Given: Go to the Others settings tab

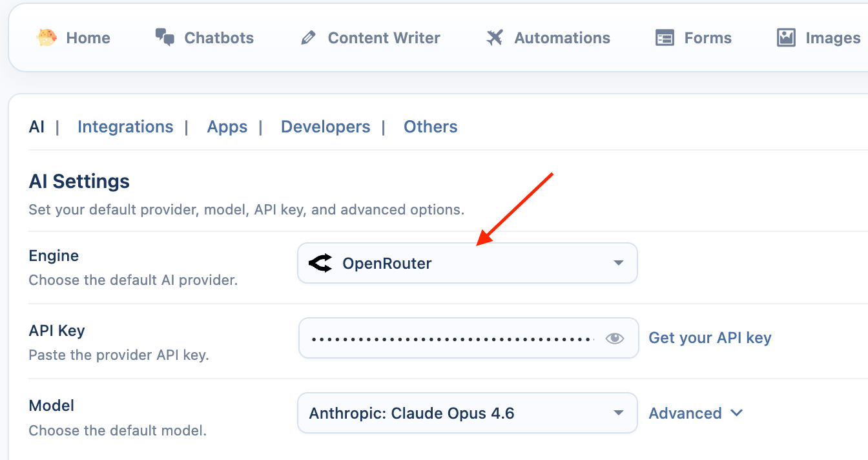Looking at the screenshot, I should point(431,127).
